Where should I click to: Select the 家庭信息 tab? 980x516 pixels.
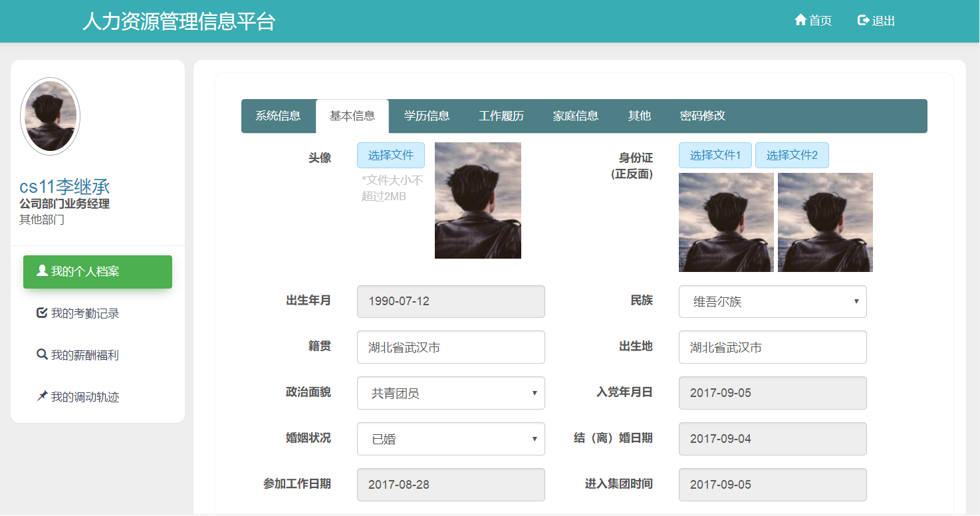[576, 116]
